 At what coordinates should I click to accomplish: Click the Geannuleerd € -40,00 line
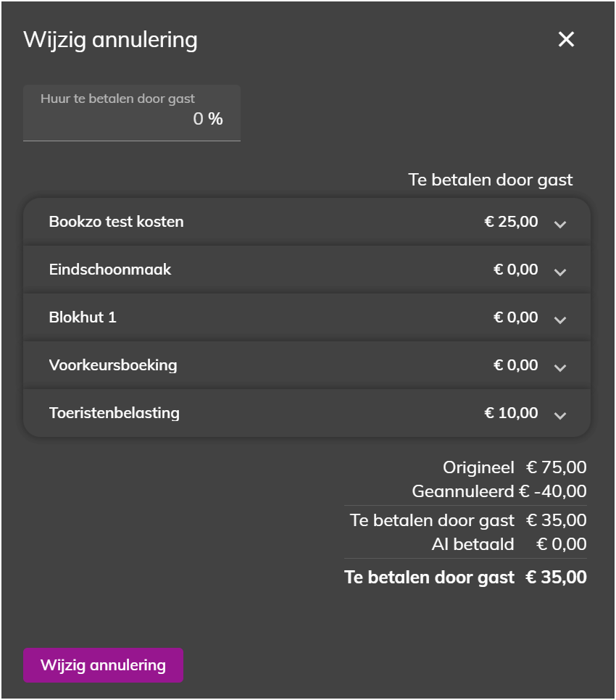pyautogui.click(x=499, y=491)
